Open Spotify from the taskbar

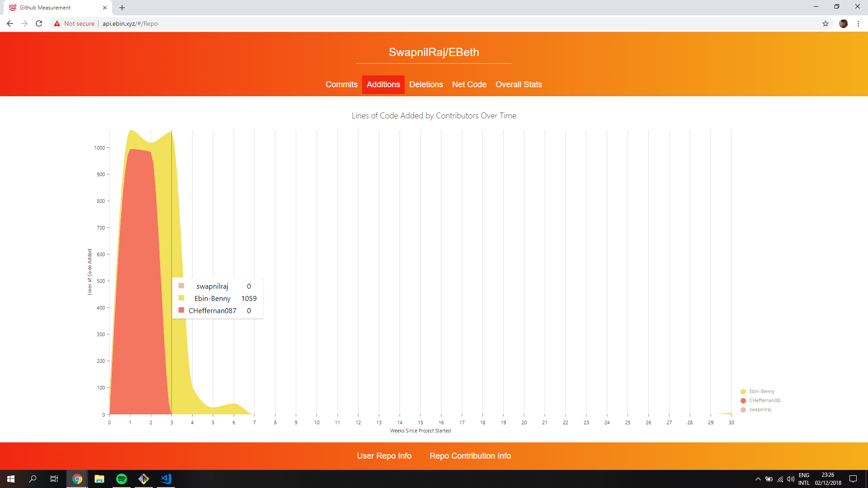pos(122,479)
